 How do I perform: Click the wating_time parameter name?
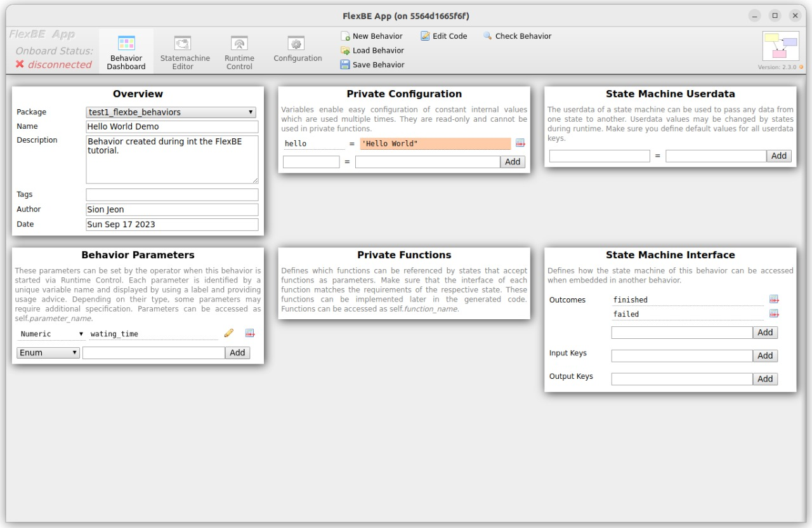click(x=154, y=334)
